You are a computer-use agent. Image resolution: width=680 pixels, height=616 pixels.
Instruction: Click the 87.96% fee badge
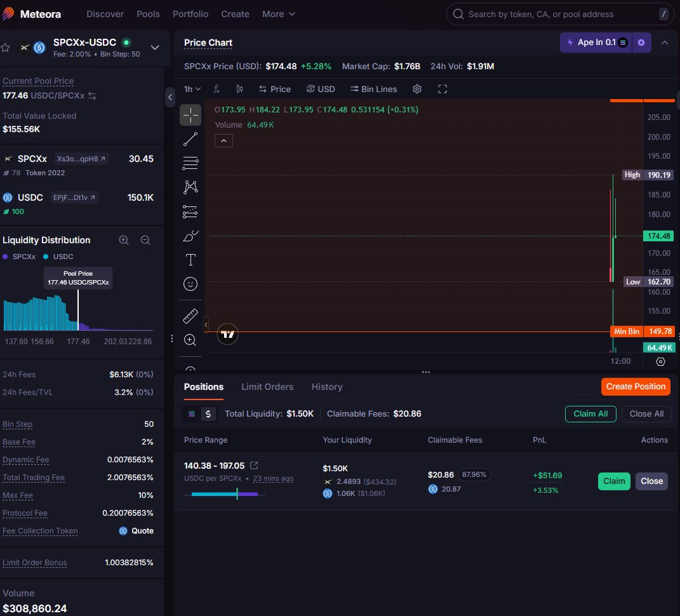click(x=474, y=474)
